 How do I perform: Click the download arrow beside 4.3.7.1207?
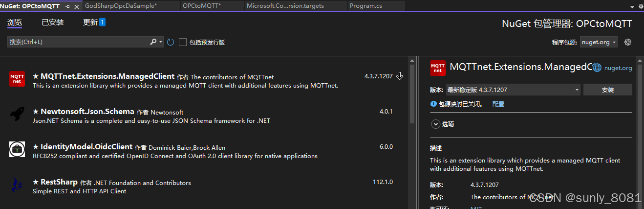click(x=400, y=76)
